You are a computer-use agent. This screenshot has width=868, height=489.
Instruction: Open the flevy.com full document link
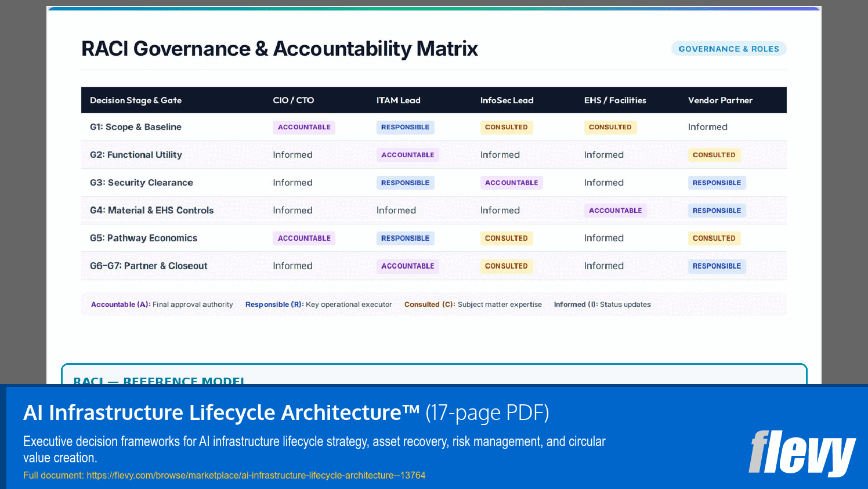[256, 475]
